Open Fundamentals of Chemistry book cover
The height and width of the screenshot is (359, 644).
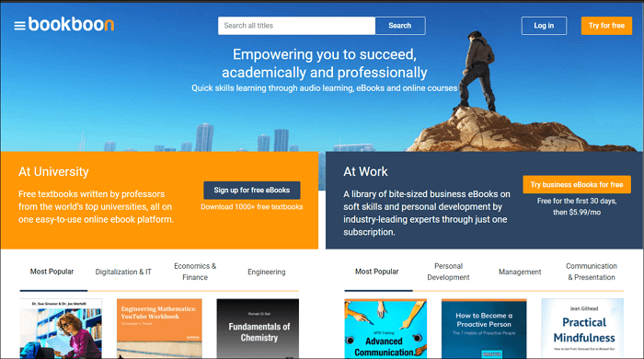pyautogui.click(x=258, y=329)
